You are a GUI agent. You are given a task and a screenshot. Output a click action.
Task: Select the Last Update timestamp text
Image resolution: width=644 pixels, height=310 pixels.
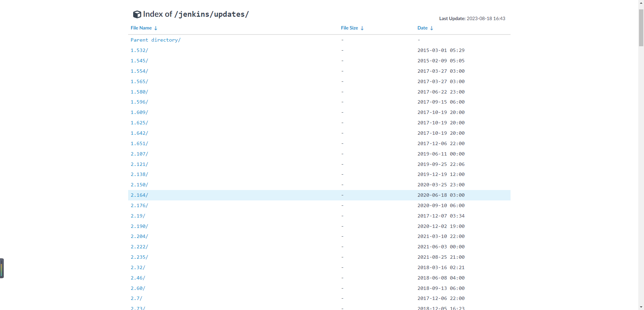pos(472,18)
